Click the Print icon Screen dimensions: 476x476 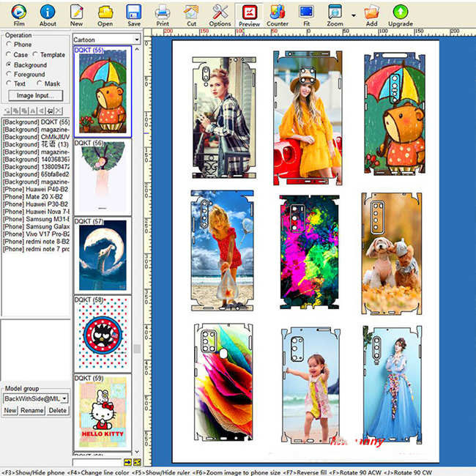[x=163, y=14]
